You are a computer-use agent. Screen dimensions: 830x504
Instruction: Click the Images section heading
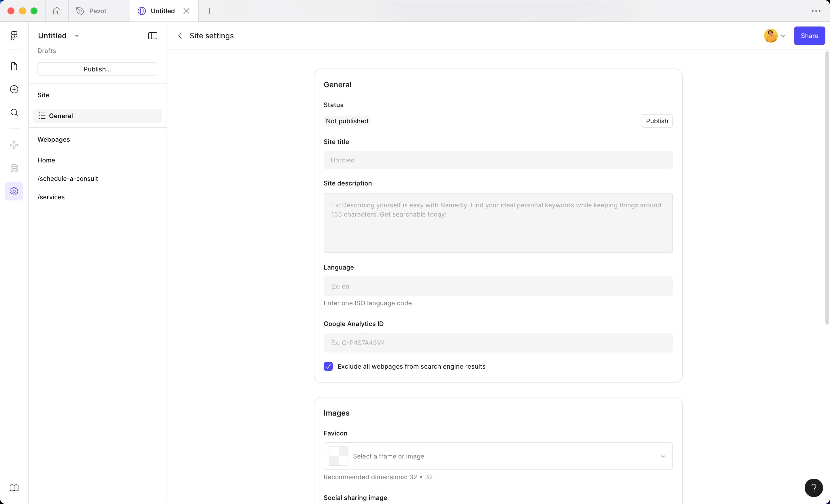coord(336,413)
